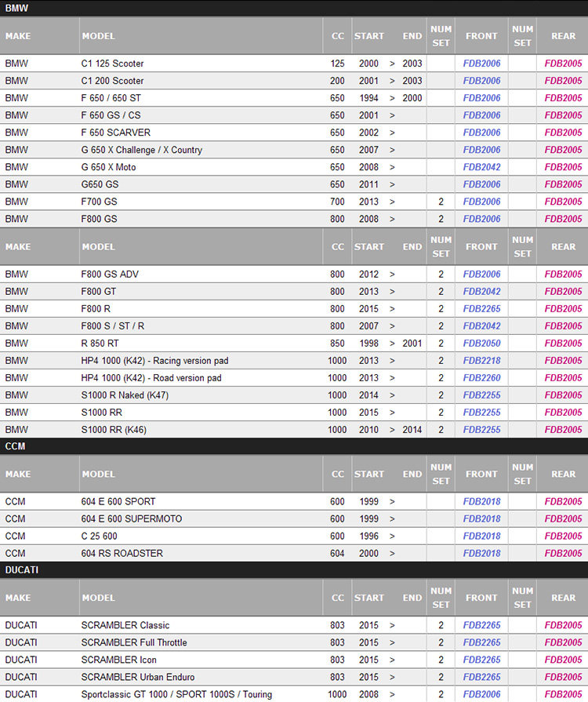Open front FDB2042 for BMW F800 S / ST / R

[x=481, y=326]
